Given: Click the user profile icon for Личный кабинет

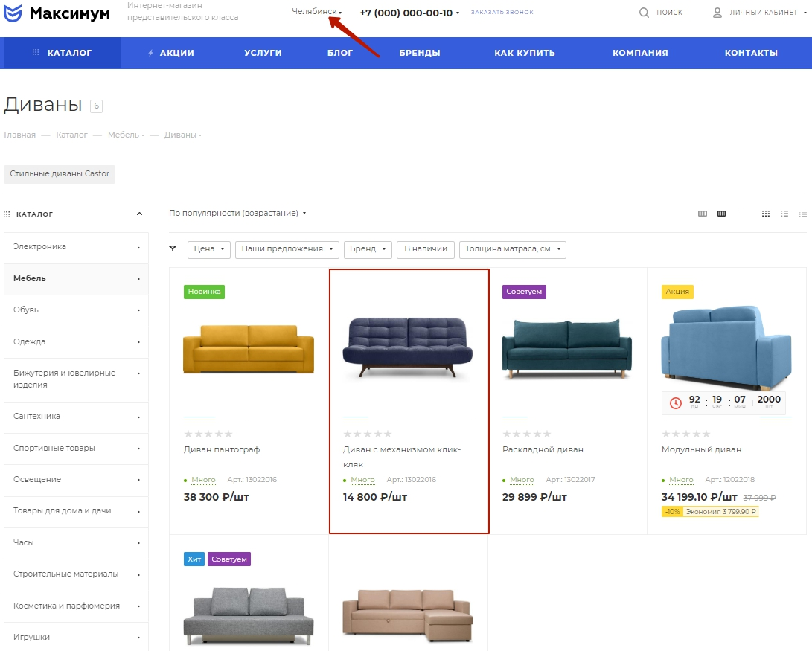Looking at the screenshot, I should click(x=717, y=13).
